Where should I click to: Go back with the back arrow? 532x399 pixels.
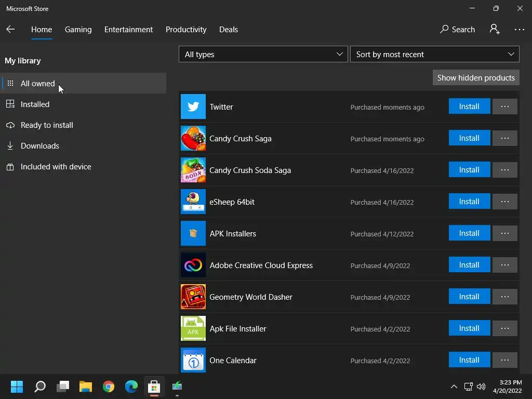pyautogui.click(x=10, y=29)
